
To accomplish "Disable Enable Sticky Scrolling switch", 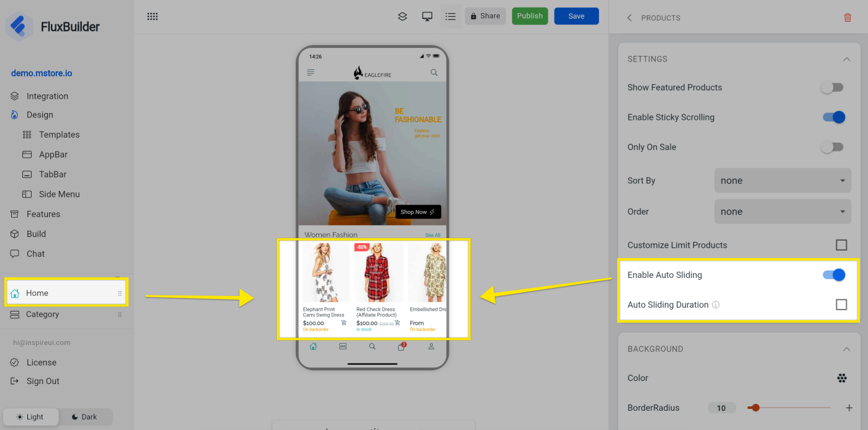I will pyautogui.click(x=833, y=117).
